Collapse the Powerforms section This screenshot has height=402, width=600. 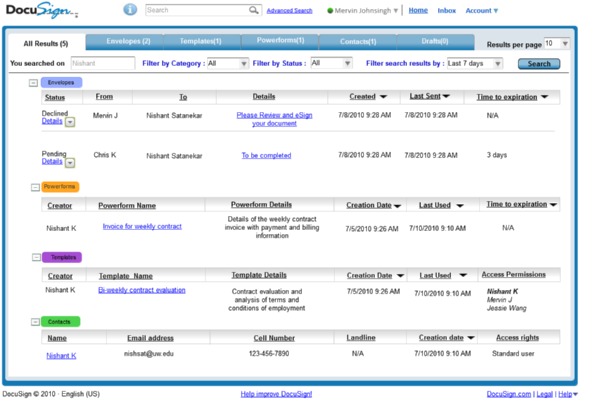34,187
